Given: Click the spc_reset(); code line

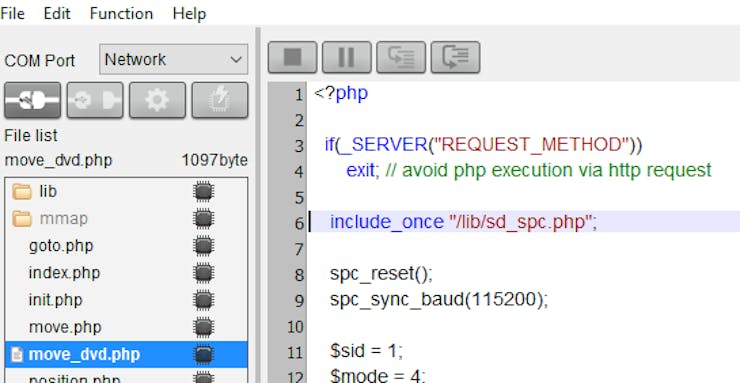Looking at the screenshot, I should tap(381, 274).
